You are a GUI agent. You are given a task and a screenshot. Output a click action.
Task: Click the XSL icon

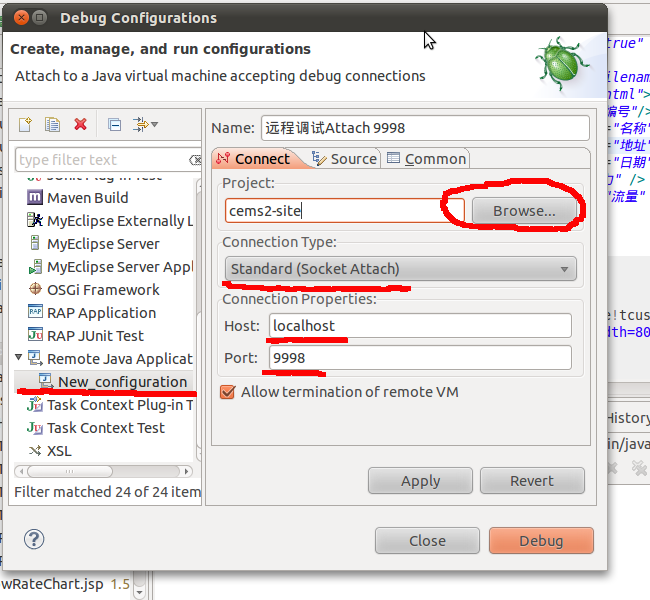35,450
